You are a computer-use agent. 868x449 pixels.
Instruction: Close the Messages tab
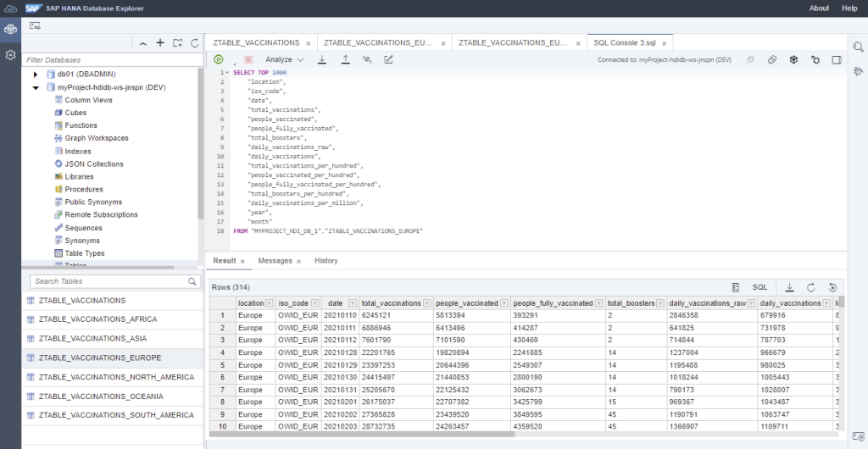point(299,261)
